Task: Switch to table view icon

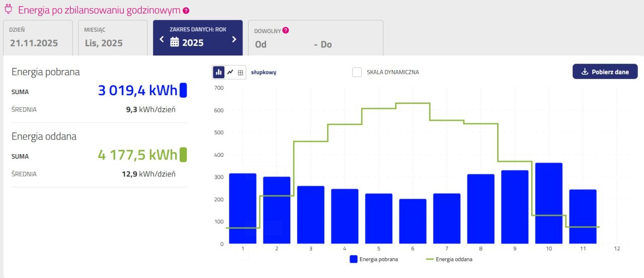Action: click(x=240, y=73)
